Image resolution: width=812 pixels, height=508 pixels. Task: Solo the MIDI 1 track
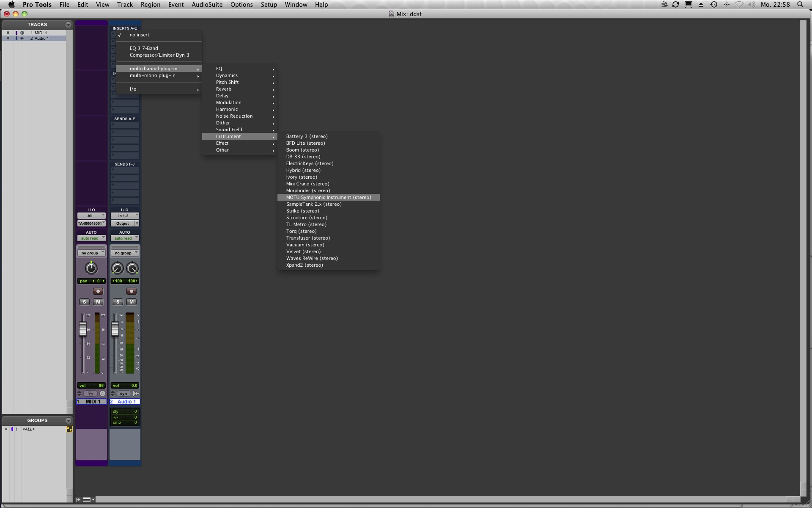(84, 302)
